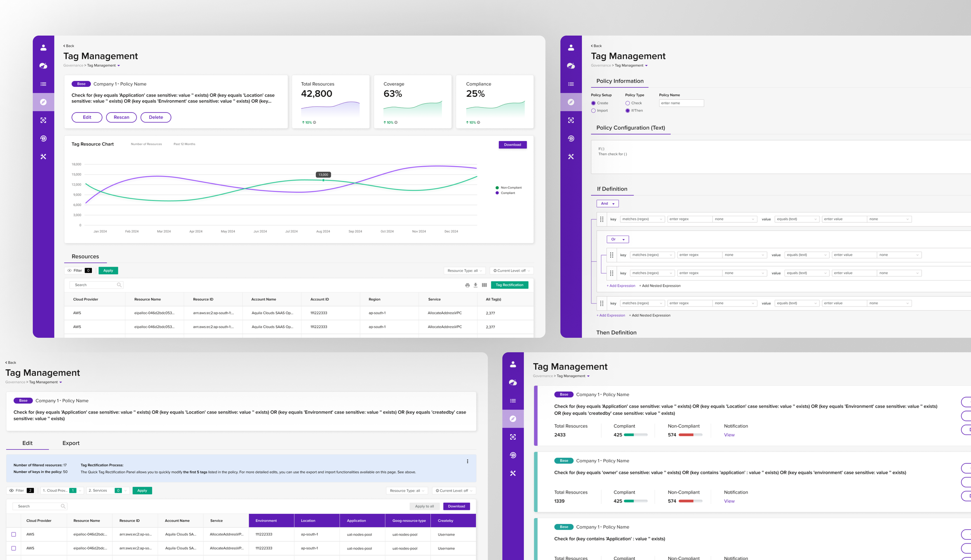Viewport: 971px width, 560px height.
Task: Click search magnifier in dashboard Resources table
Action: [119, 285]
